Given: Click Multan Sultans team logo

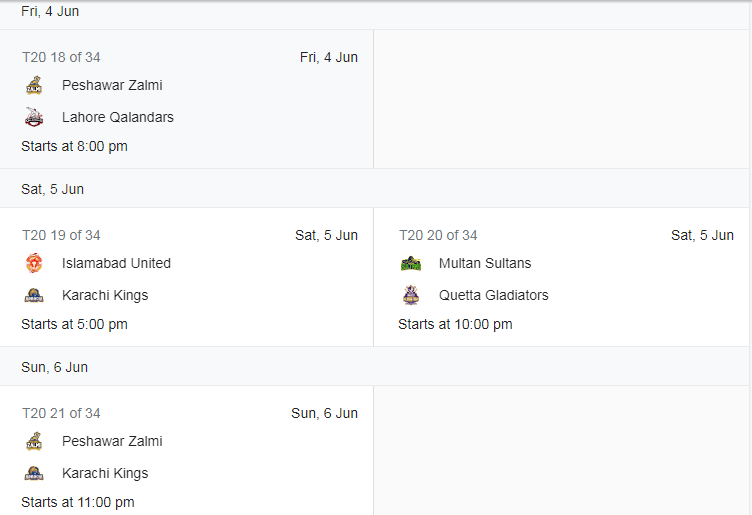Looking at the screenshot, I should 411,263.
